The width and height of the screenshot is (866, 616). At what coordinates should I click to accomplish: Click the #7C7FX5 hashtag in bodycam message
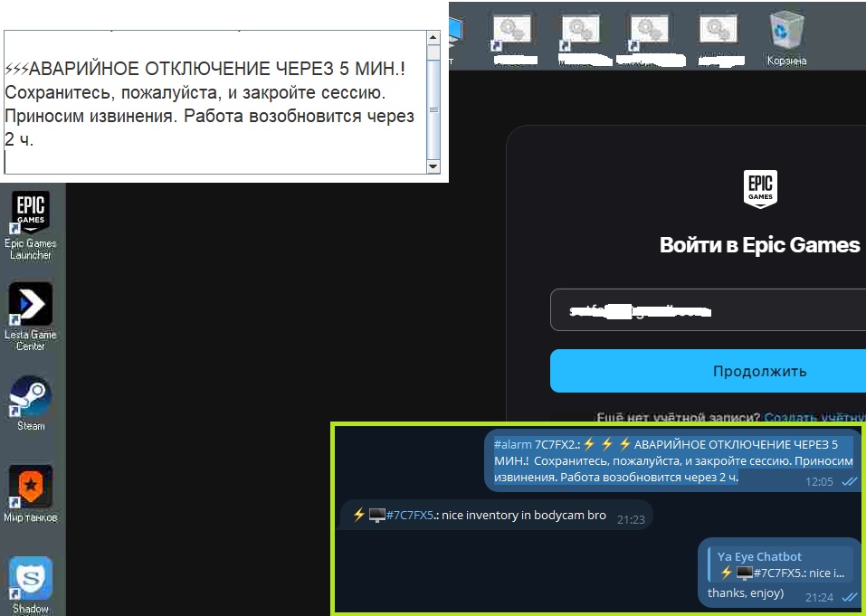tap(409, 515)
